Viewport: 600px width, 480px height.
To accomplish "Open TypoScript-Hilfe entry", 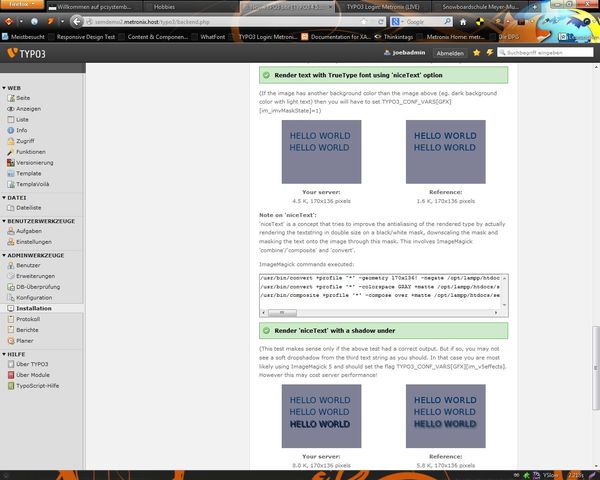I will (33, 386).
